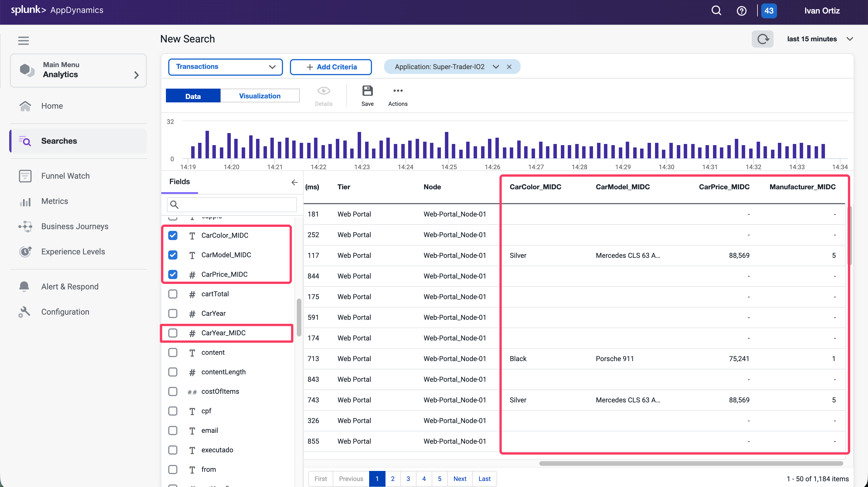This screenshot has width=868, height=487.
Task: Uncheck the CarColor_MIDC field checkbox
Action: (173, 235)
